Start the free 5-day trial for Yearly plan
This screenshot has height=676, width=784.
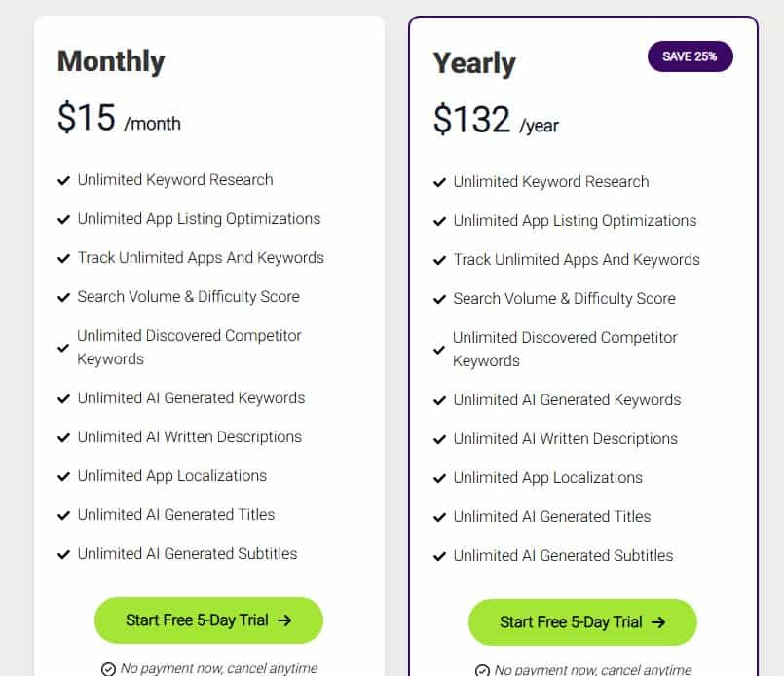pos(582,622)
